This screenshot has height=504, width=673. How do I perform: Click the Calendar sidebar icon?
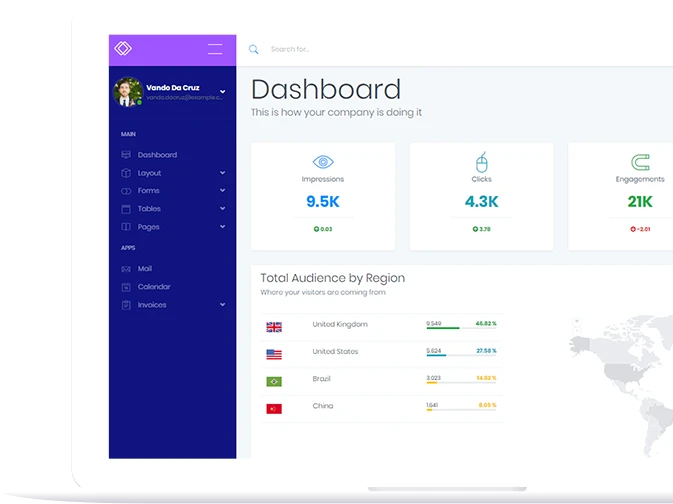126,287
